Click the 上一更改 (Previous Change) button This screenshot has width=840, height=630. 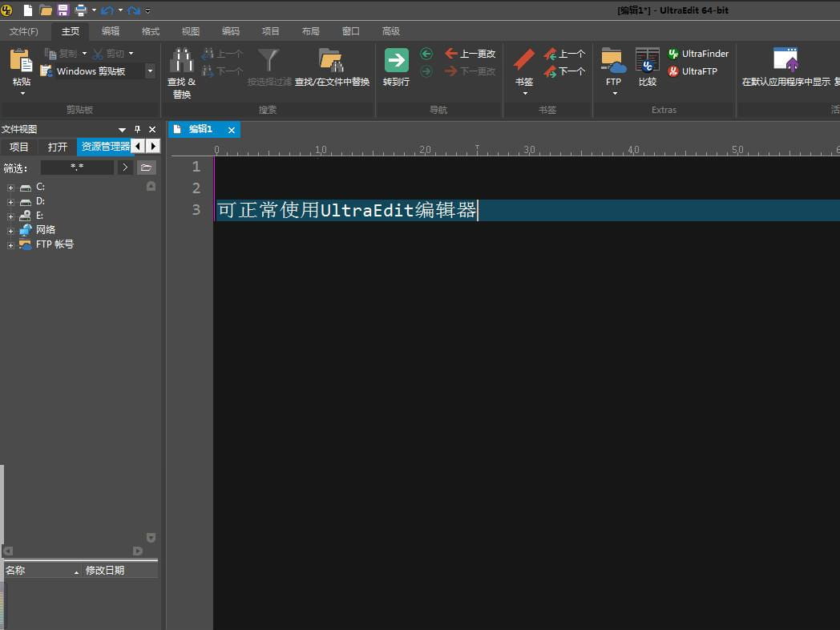[x=471, y=54]
